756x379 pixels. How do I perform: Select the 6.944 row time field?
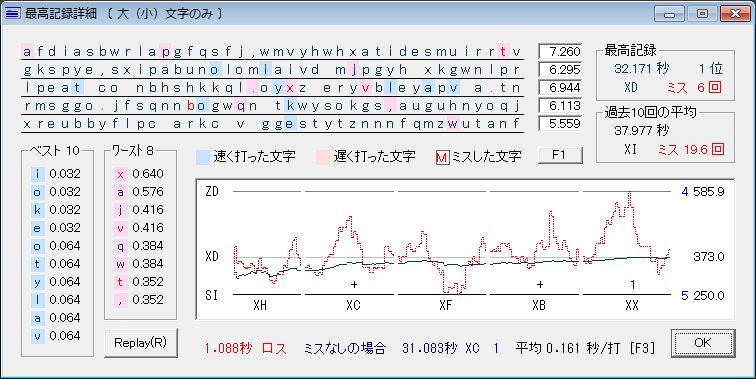(560, 88)
